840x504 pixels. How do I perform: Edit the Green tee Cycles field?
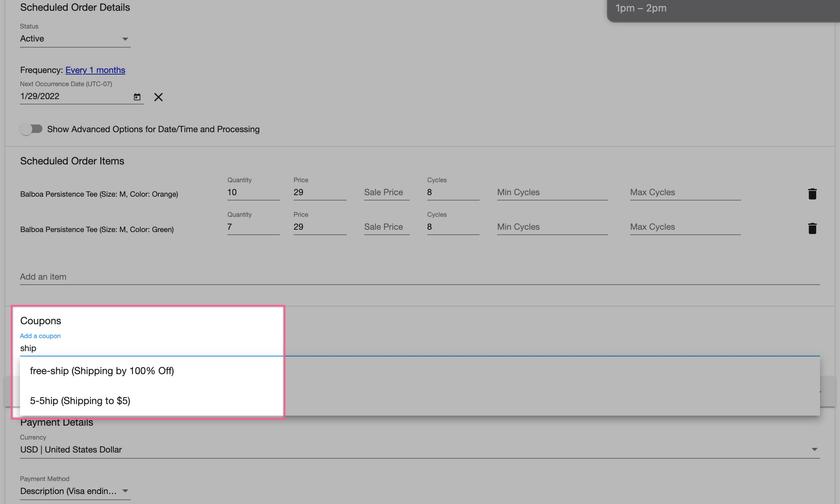tap(453, 227)
